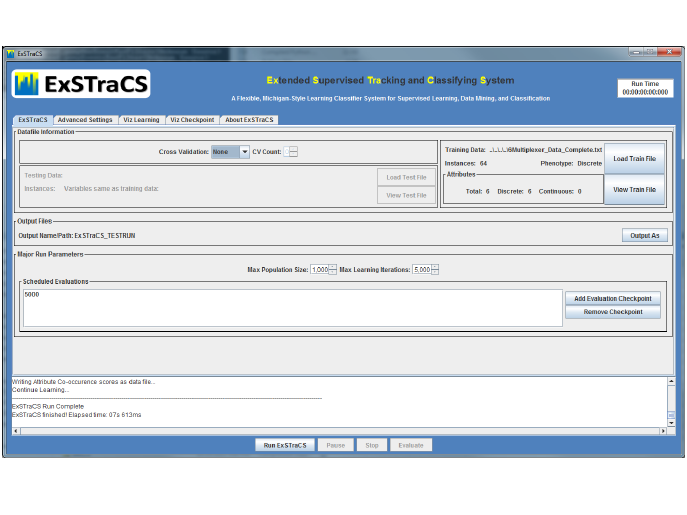The width and height of the screenshot is (687, 515).
Task: Click the Pause button
Action: (336, 445)
